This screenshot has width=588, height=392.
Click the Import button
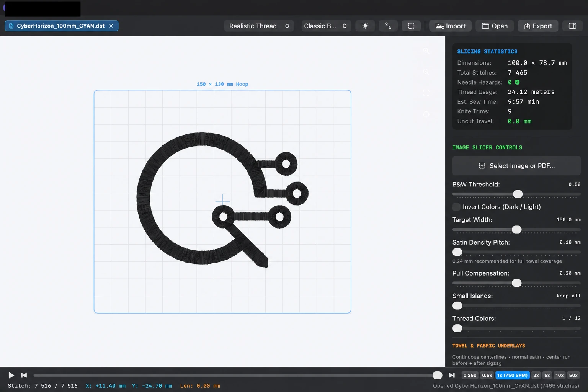pos(451,26)
